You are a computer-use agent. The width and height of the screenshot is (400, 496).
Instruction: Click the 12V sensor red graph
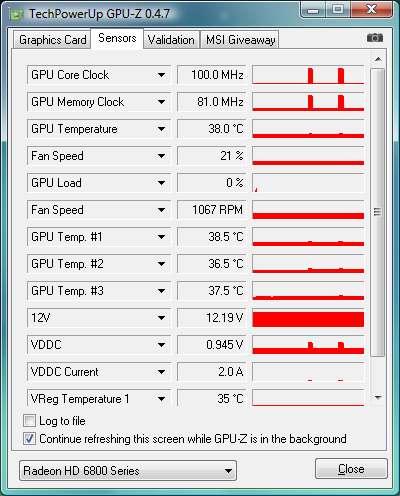pyautogui.click(x=308, y=318)
